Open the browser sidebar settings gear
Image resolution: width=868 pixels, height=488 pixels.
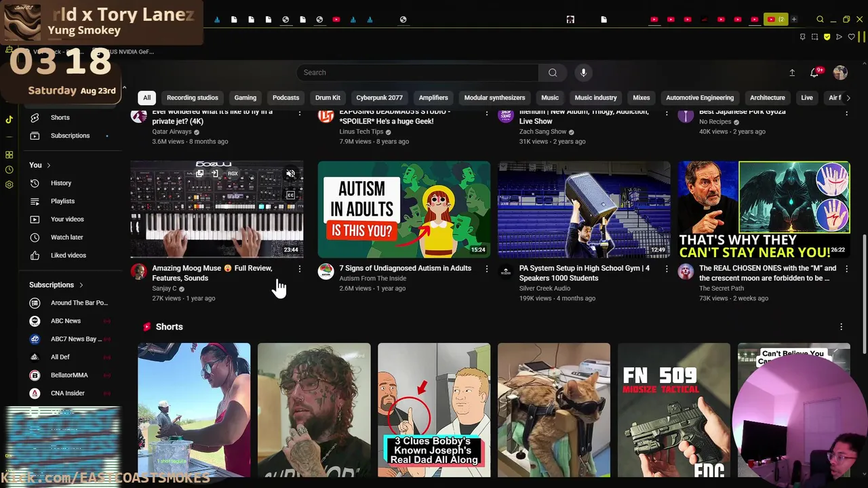(x=9, y=184)
